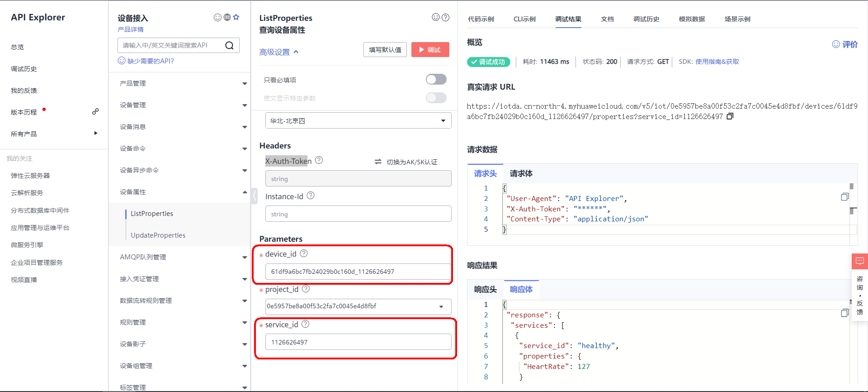Viewport: 868px width, 392px height.
Task: Expand the 设备消息 category
Action: pos(245,127)
